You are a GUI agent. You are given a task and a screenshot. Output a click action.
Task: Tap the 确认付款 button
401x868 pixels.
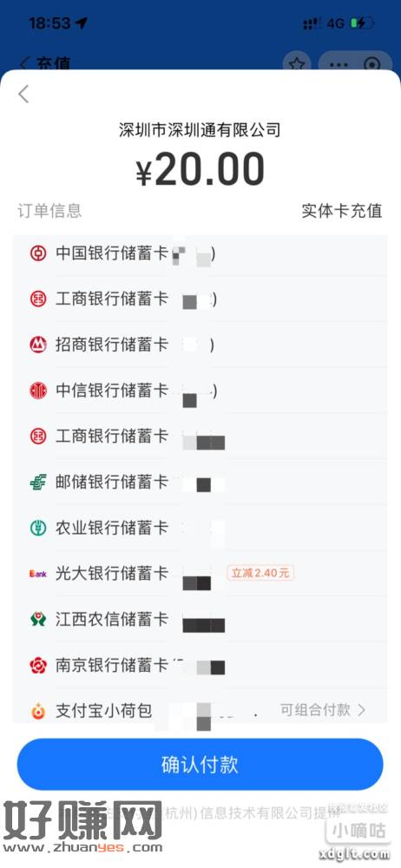pyautogui.click(x=200, y=765)
